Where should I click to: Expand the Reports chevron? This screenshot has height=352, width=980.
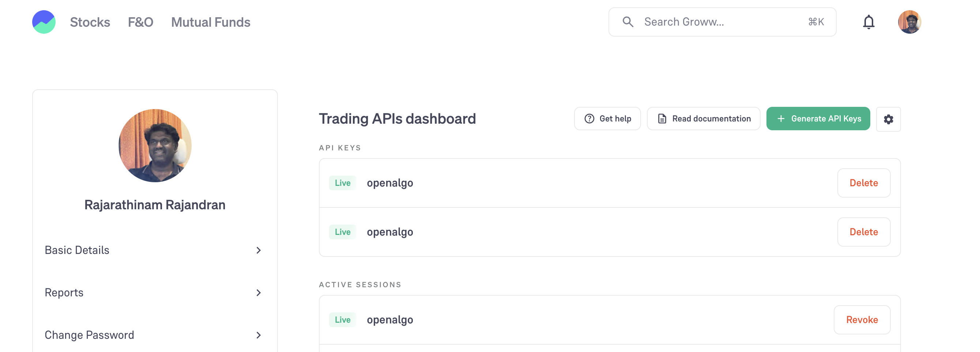[259, 293]
